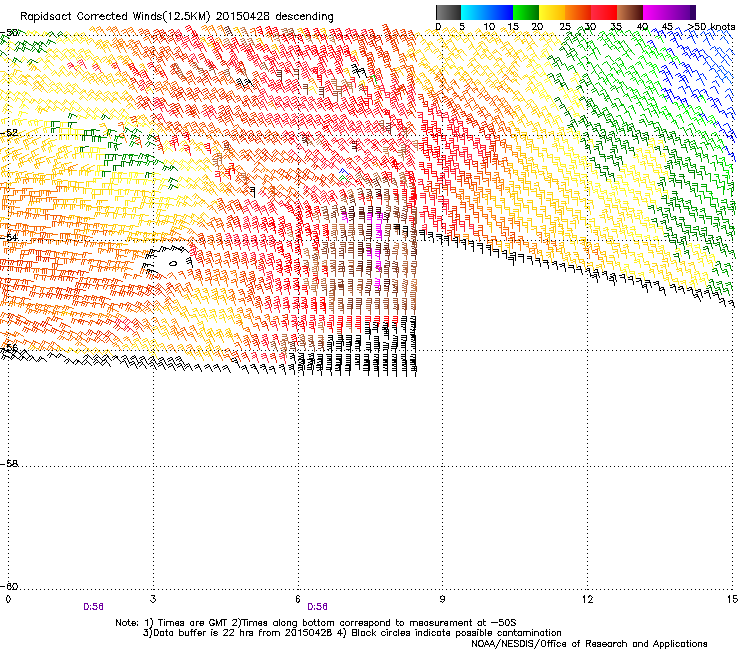The height and width of the screenshot is (650, 740).
Task: Click the blue 10-15 knots legend color
Action: (x=500, y=12)
